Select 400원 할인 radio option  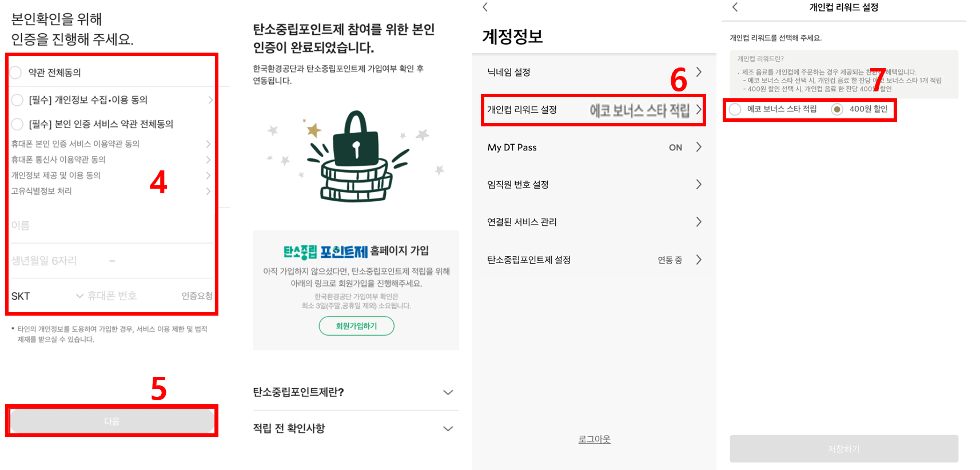tap(837, 109)
